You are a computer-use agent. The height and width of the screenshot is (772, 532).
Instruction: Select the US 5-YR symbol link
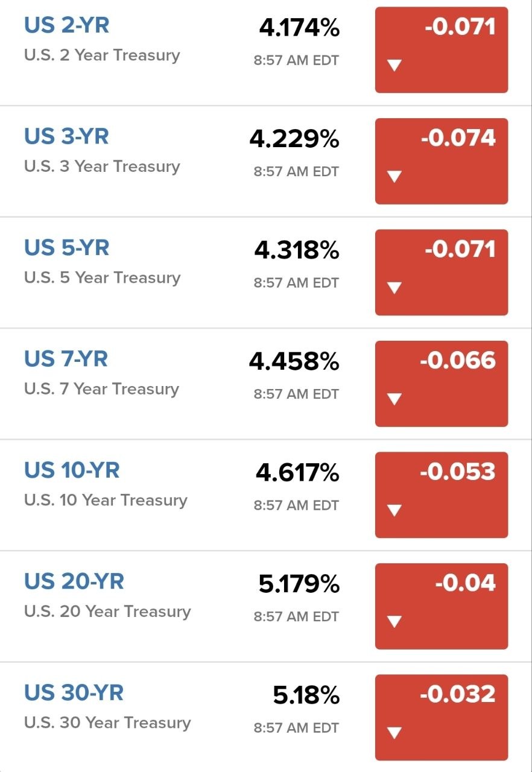click(66, 248)
